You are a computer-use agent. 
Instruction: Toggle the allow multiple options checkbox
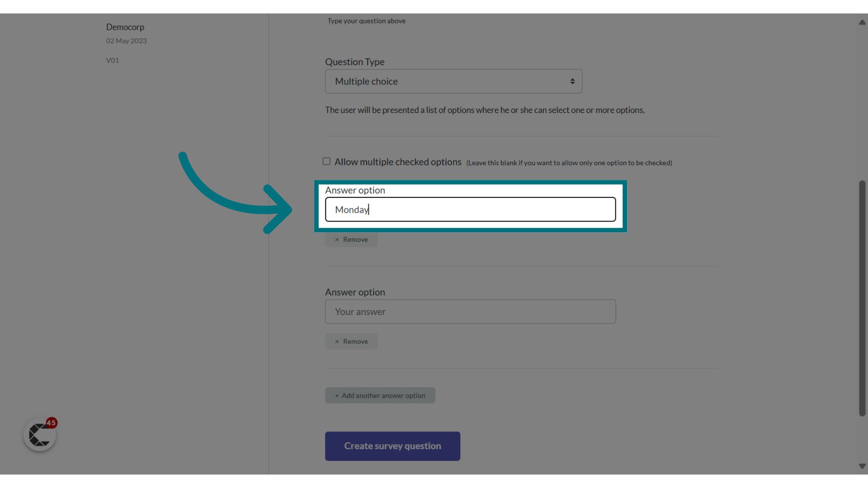coord(327,161)
